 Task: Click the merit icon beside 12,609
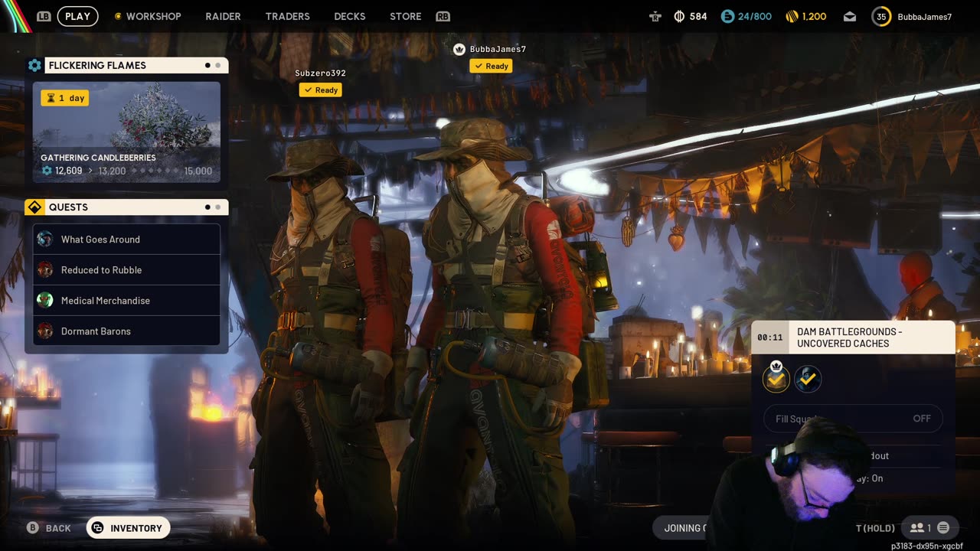[x=47, y=171]
